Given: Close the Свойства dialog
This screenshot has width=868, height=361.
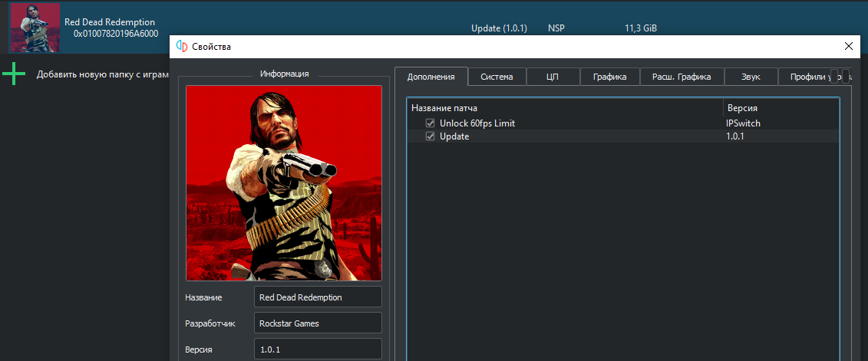Looking at the screenshot, I should point(849,47).
